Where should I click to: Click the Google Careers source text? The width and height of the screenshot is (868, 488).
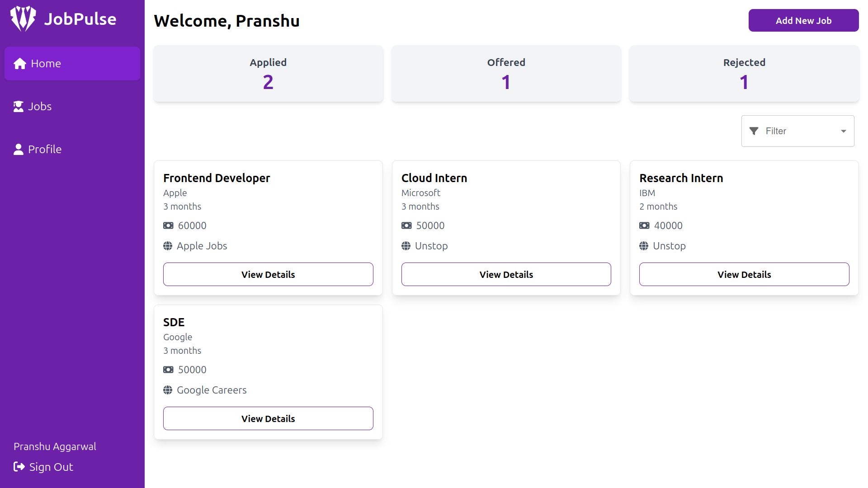(x=212, y=390)
